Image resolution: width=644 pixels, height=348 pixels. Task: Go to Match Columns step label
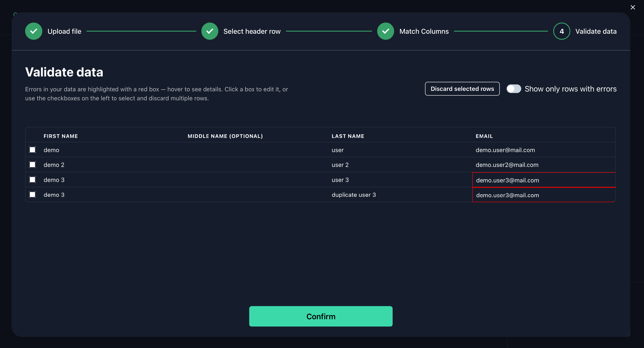(424, 31)
